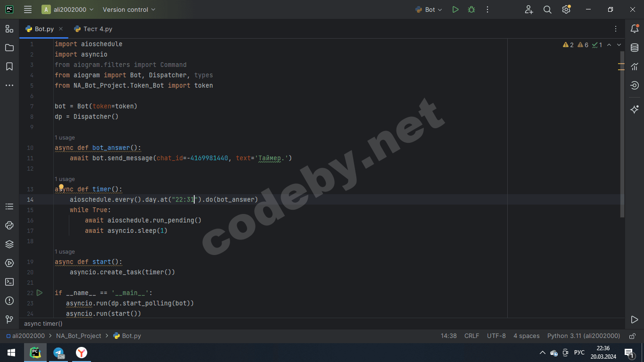Show more tool windows ellipsis
This screenshot has height=362, width=644.
(9, 85)
